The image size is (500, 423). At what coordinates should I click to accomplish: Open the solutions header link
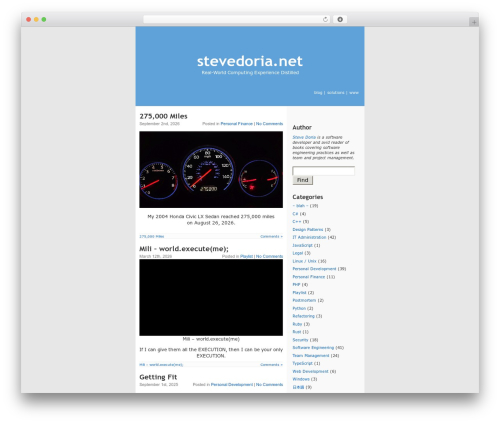(x=335, y=93)
